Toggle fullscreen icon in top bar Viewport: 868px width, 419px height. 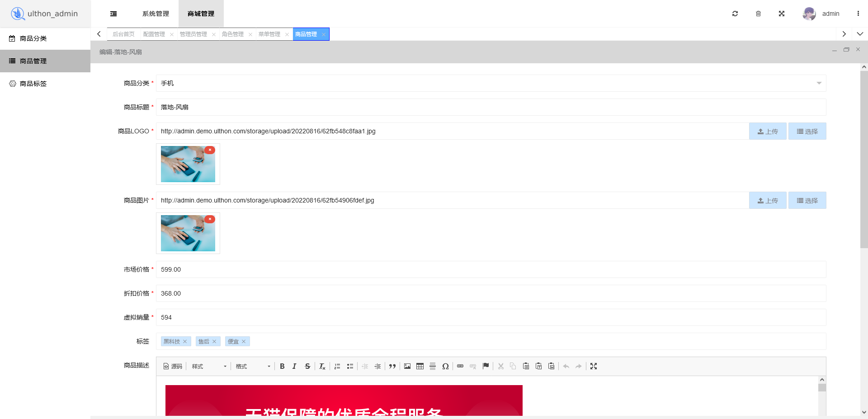[x=782, y=14]
